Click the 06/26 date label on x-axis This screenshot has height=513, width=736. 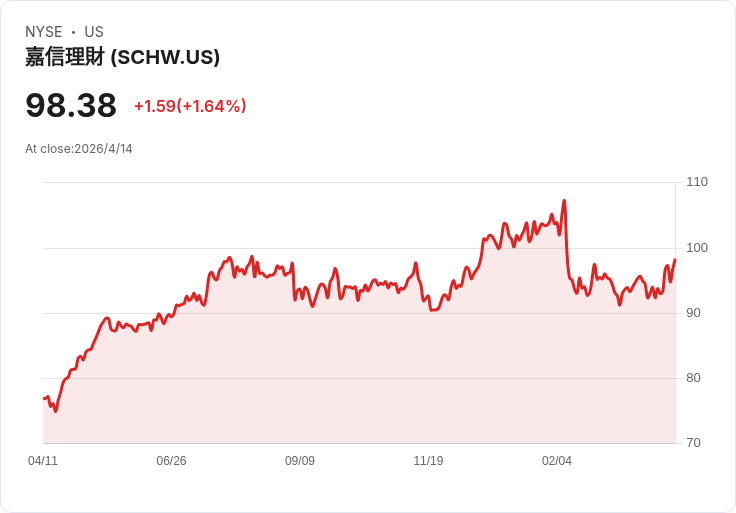click(171, 461)
